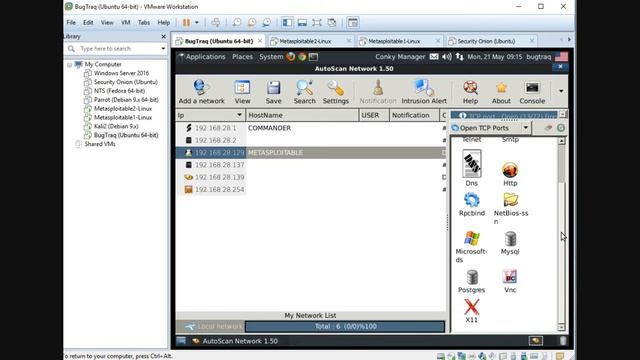This screenshot has width=640, height=360.
Task: Click the HostName column header
Action: (302, 115)
